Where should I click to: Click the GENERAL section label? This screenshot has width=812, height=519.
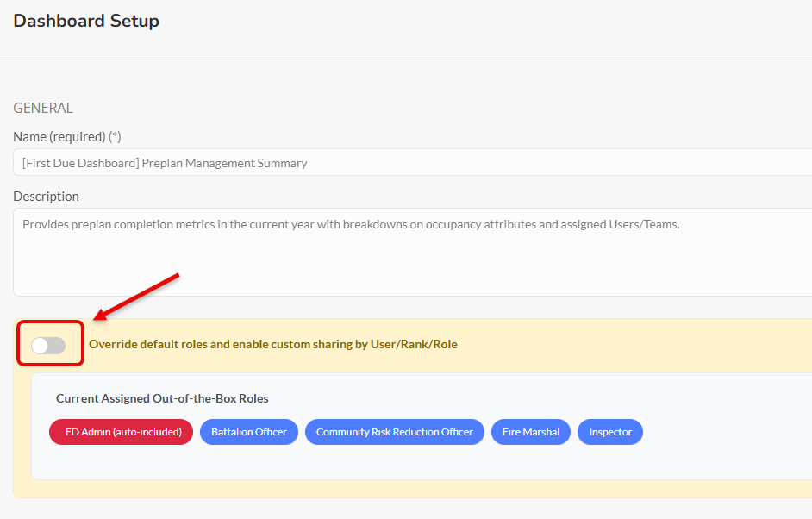coord(43,109)
